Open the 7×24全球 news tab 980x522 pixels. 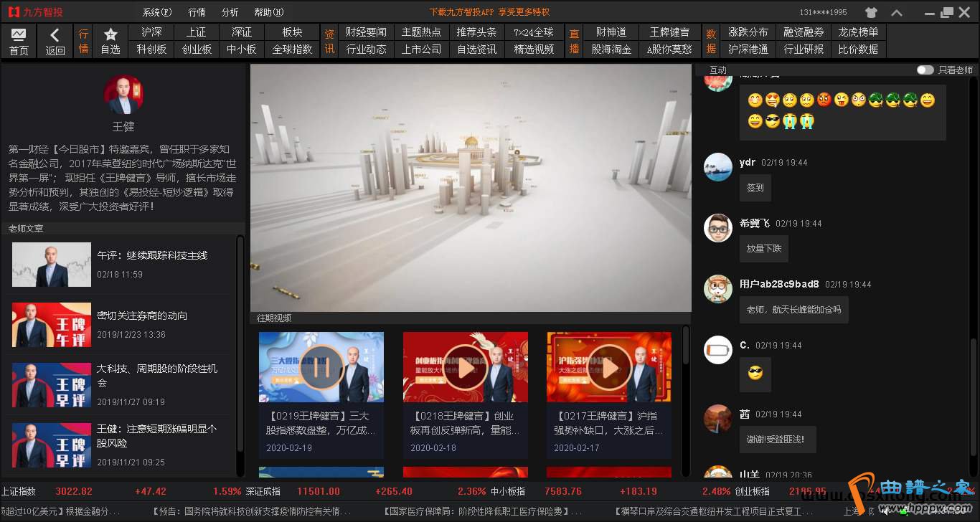(534, 32)
